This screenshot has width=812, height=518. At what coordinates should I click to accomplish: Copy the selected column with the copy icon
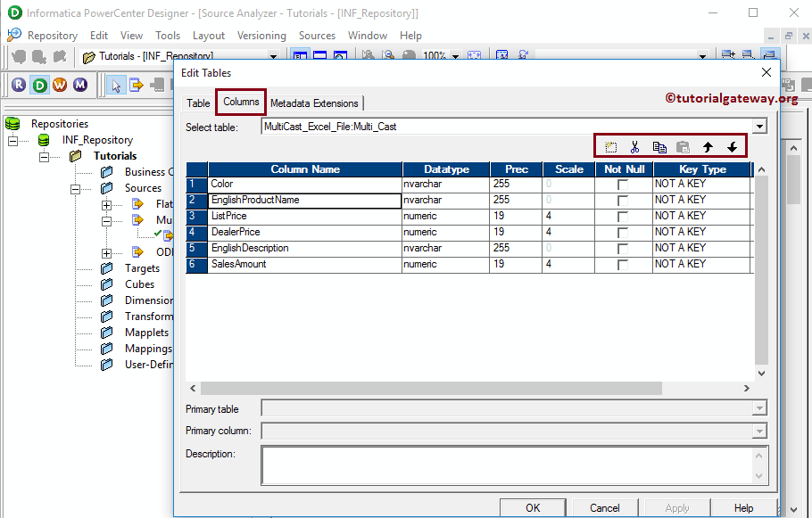coord(659,144)
